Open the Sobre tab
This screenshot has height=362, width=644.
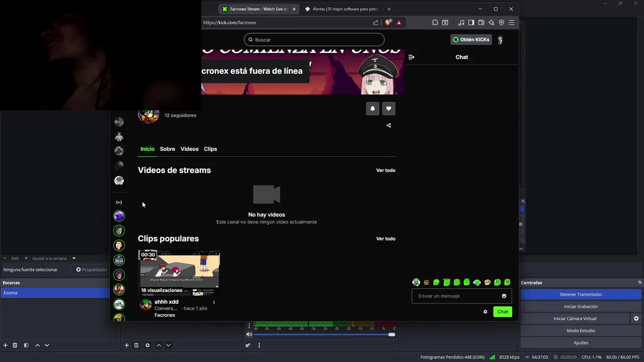tap(168, 149)
